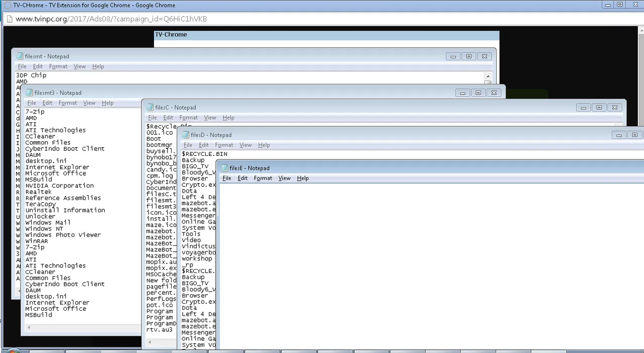Click "Unlocker" line in filesmt3
Image resolution: width=644 pixels, height=353 pixels.
[x=41, y=216]
